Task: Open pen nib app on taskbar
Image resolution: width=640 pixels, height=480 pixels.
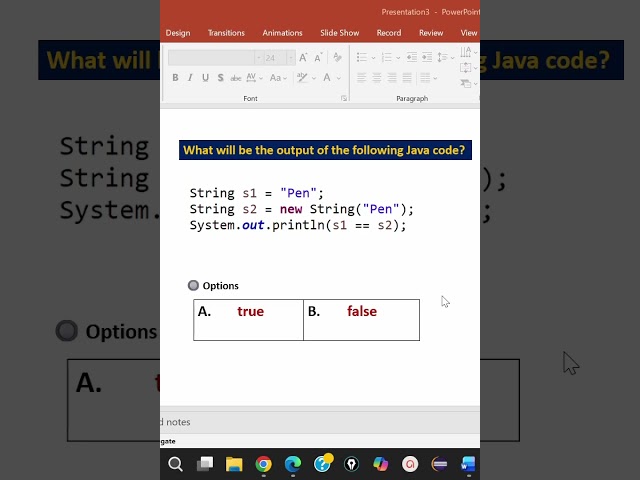Action: tap(351, 464)
